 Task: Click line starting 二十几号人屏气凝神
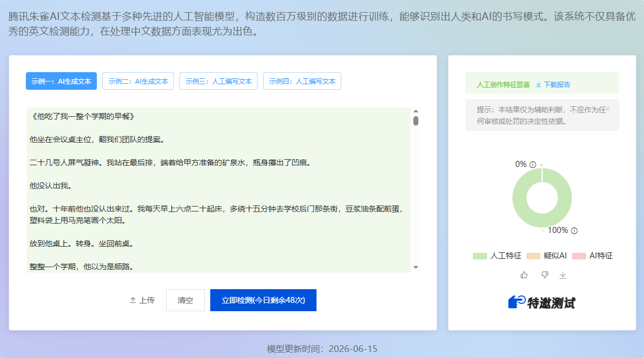(x=171, y=163)
